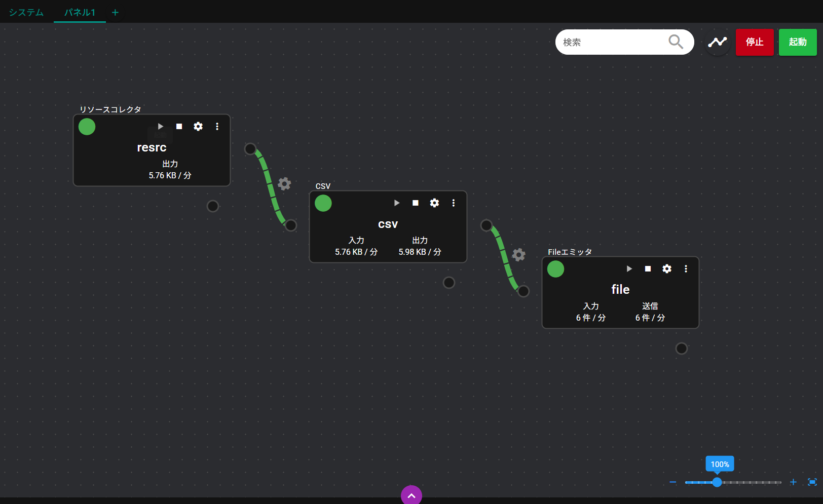Image resolution: width=823 pixels, height=504 pixels.
Task: Click the zoom-in plus icon
Action: point(793,482)
